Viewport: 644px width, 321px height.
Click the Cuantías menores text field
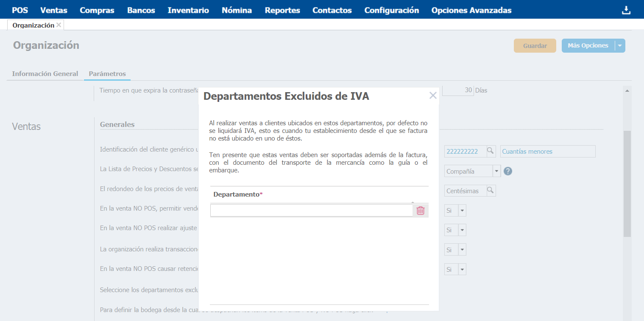coord(548,151)
